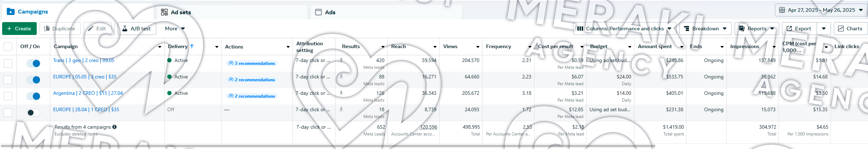Open the Delivery column header menu arrow
Viewport: 868px width, 149px height.
click(217, 47)
